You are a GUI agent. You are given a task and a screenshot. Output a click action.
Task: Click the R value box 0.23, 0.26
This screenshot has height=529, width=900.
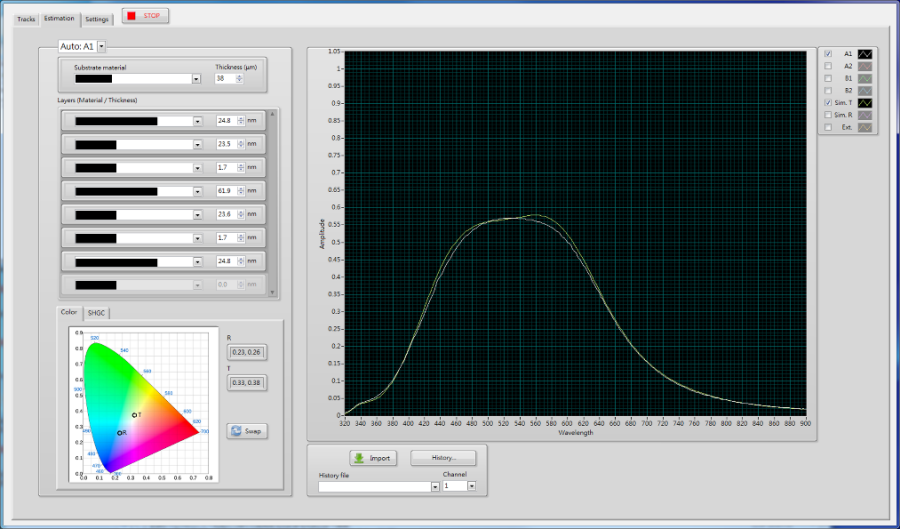[x=247, y=352]
